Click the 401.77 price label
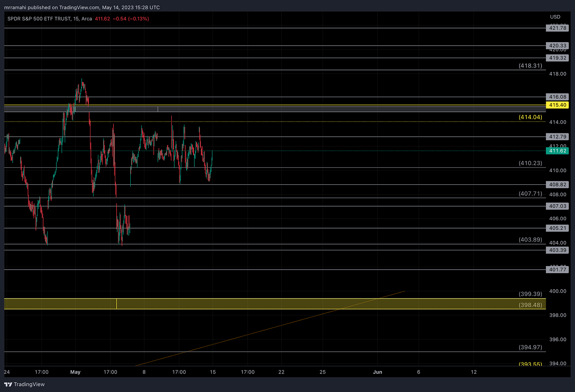This screenshot has width=575, height=392. 558,270
